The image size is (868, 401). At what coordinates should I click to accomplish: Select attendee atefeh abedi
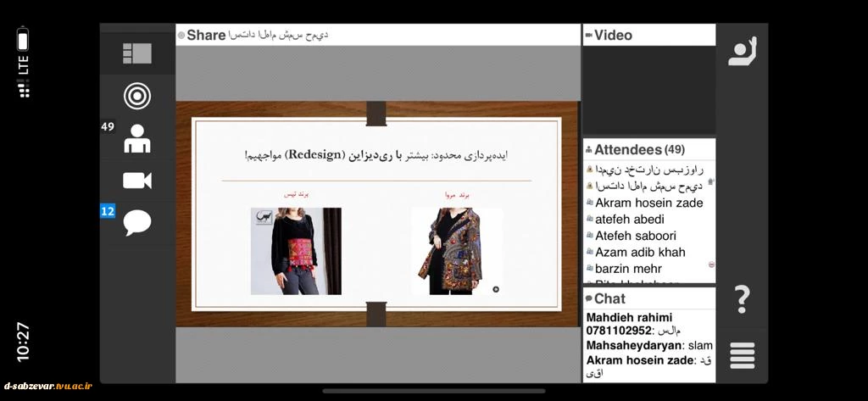click(x=630, y=220)
